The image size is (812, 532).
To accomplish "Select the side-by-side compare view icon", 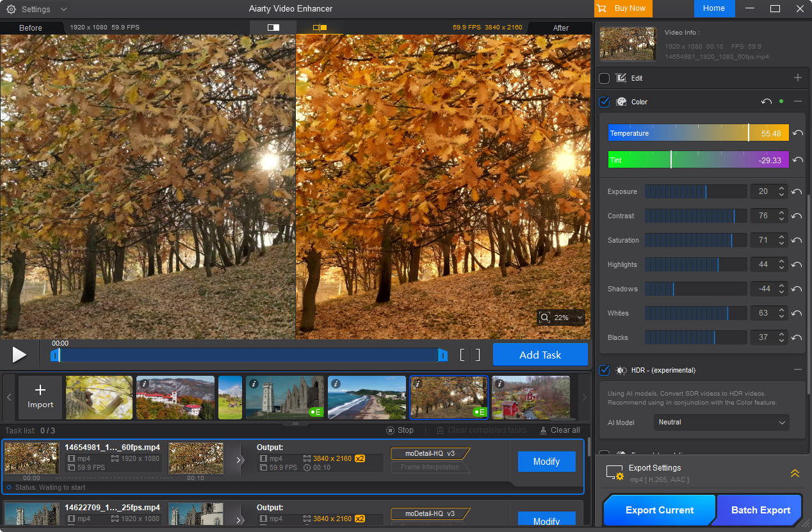I will [320, 28].
